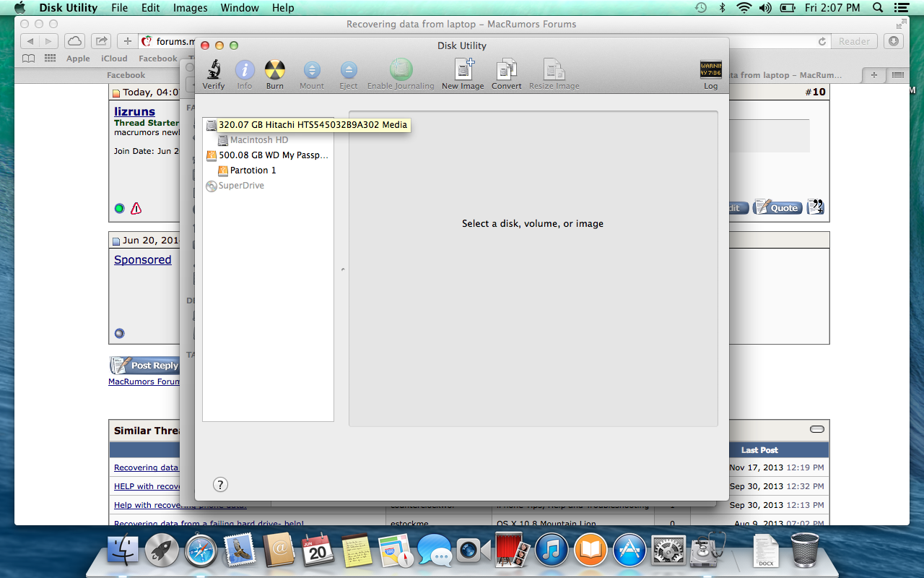Open System Preferences from the Dock
This screenshot has width=924, height=578.
click(668, 551)
